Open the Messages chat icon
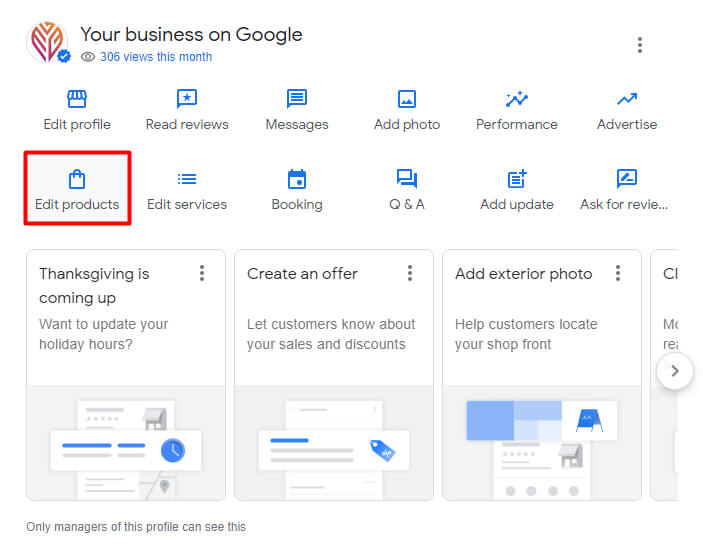This screenshot has height=548, width=703. click(297, 99)
